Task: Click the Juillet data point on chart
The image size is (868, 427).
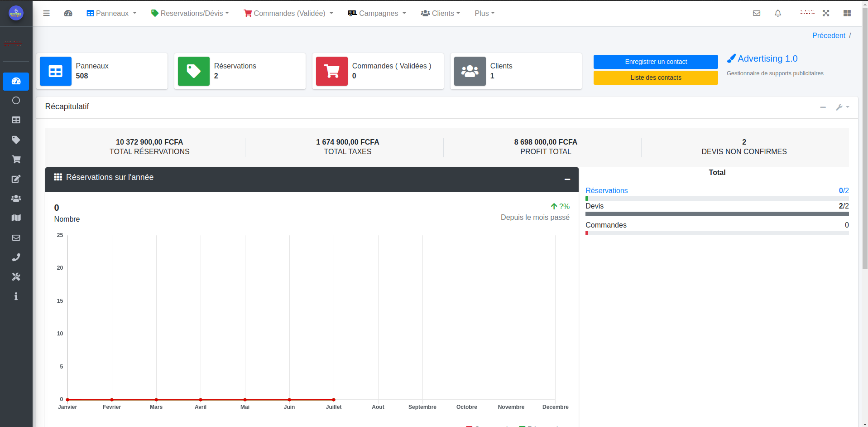Action: click(x=334, y=400)
